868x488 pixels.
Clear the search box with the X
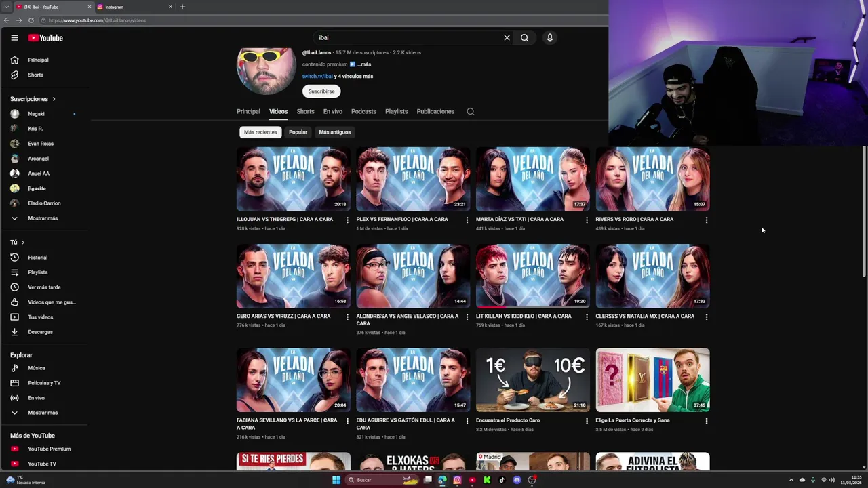[x=507, y=38]
